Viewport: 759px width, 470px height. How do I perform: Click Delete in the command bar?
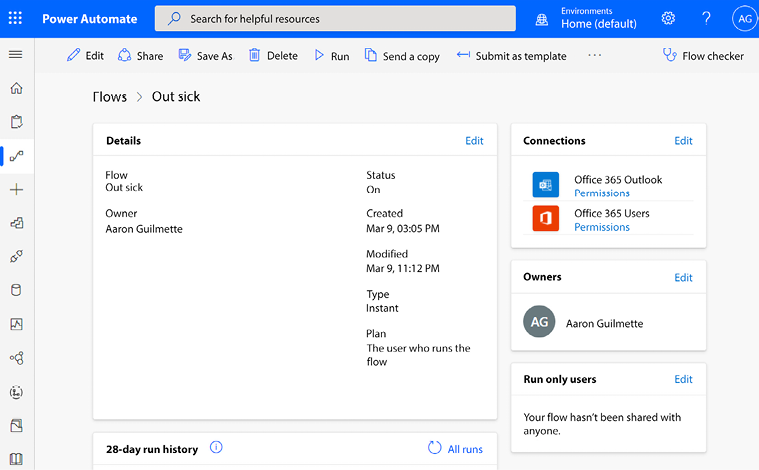point(273,56)
